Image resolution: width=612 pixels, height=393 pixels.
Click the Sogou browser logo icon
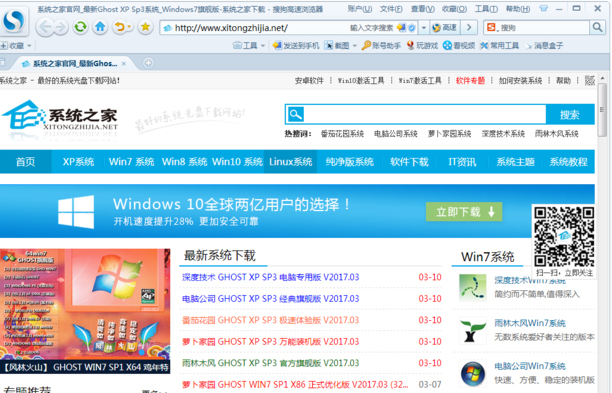(x=13, y=20)
